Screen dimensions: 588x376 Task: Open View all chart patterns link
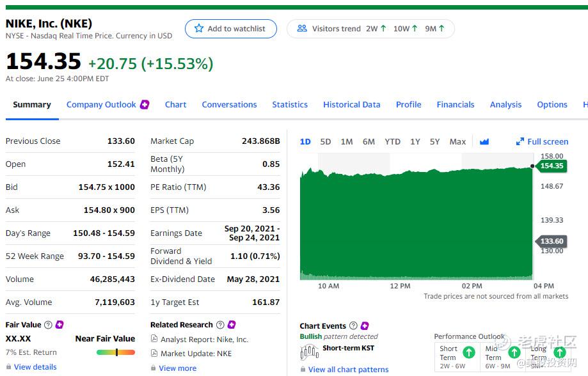(348, 369)
